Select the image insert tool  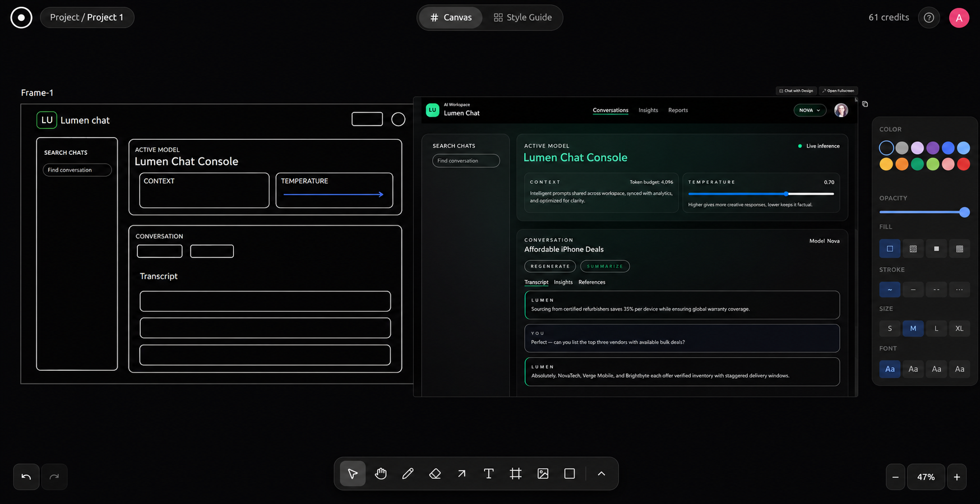543,474
